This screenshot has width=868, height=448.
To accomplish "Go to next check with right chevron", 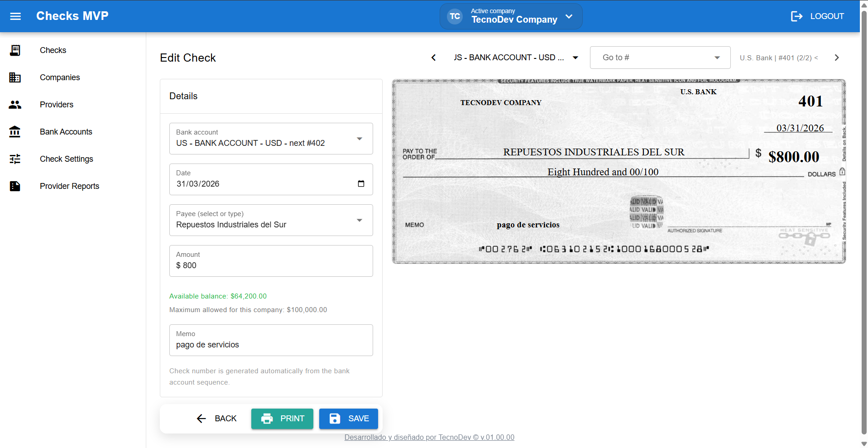I will pyautogui.click(x=836, y=58).
